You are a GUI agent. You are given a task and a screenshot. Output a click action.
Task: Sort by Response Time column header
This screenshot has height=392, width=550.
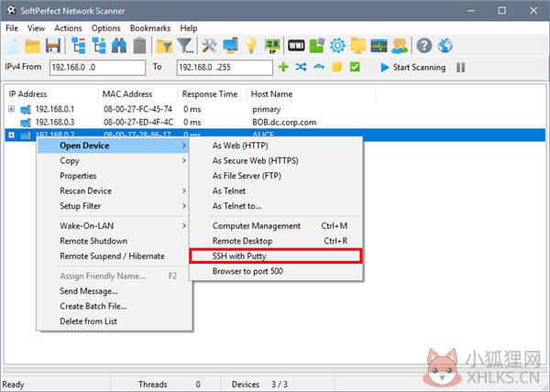210,94
